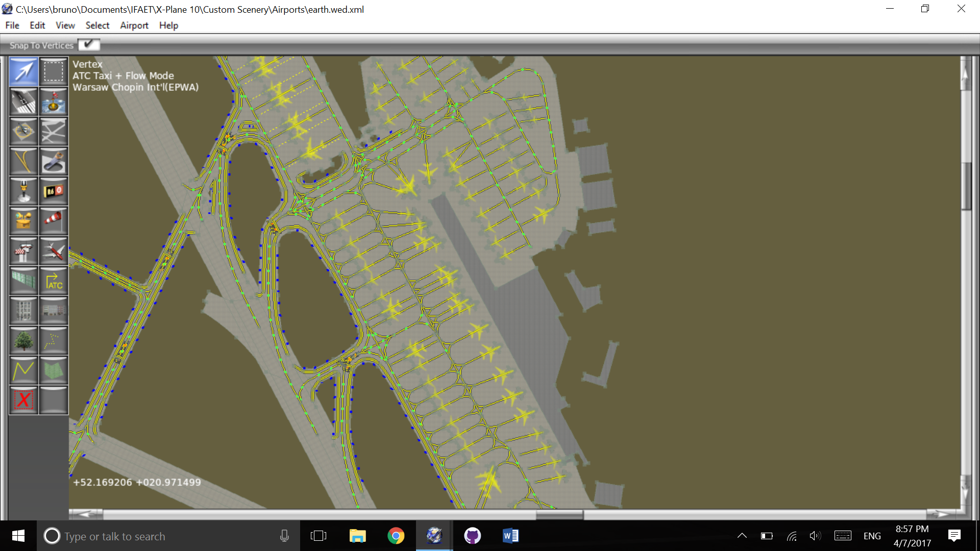
Task: Choose the Runway tool
Action: tap(23, 102)
